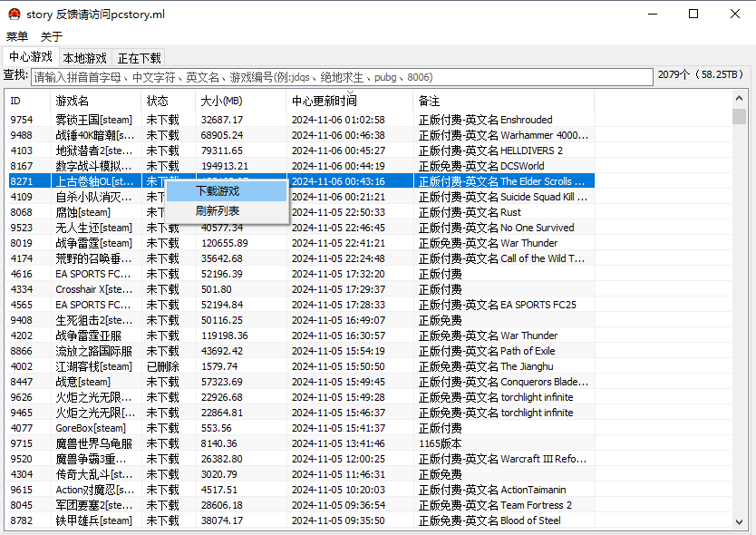The image size is (756, 535).
Task: Select the row with ID 9488
Action: (301, 135)
